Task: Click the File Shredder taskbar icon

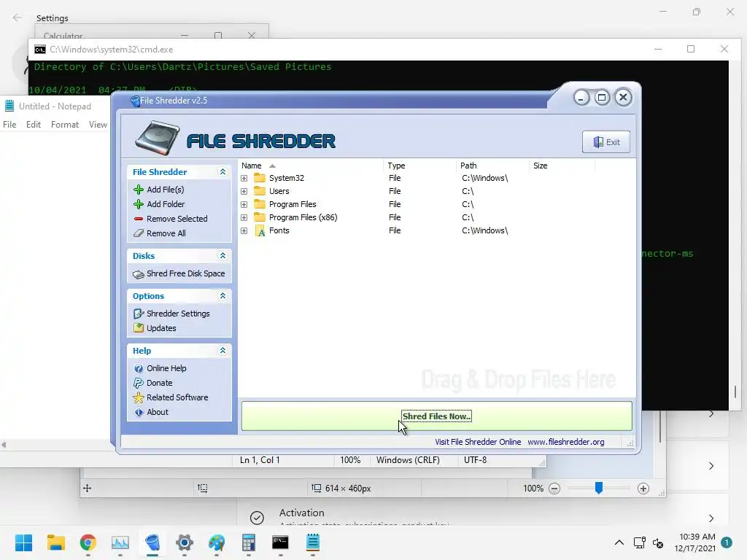Action: click(x=152, y=542)
